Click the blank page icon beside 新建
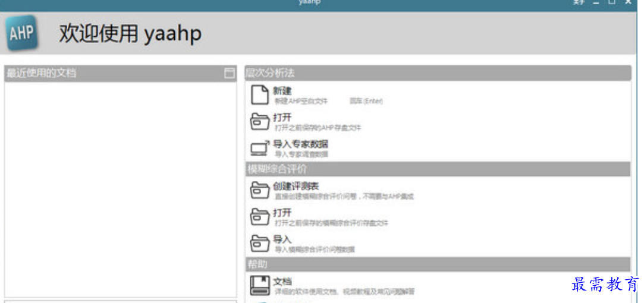The image size is (644, 303). point(260,95)
